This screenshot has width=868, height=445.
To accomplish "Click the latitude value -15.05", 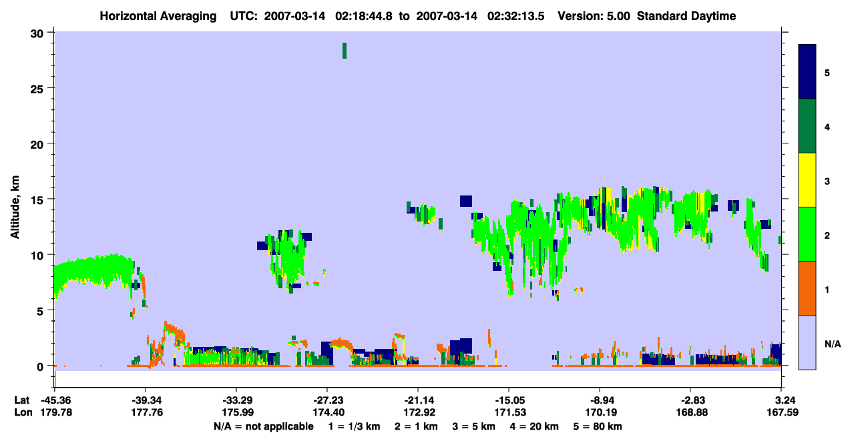I will tap(509, 400).
